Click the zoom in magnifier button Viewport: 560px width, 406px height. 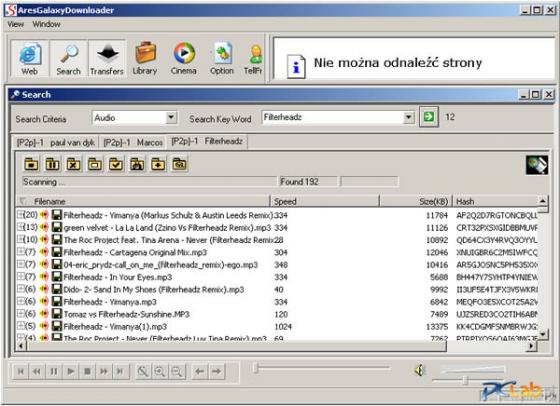[160, 371]
